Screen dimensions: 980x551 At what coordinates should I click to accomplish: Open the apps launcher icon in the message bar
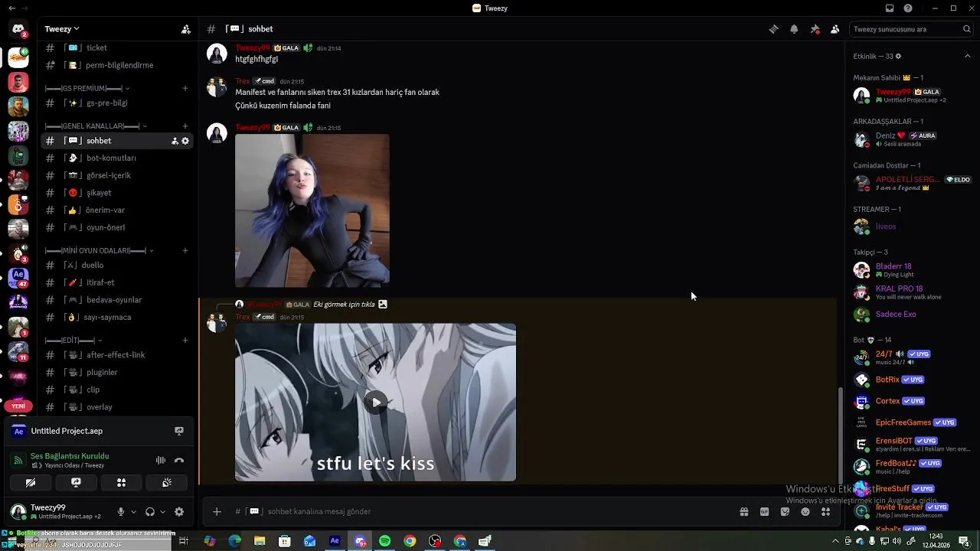click(x=825, y=512)
